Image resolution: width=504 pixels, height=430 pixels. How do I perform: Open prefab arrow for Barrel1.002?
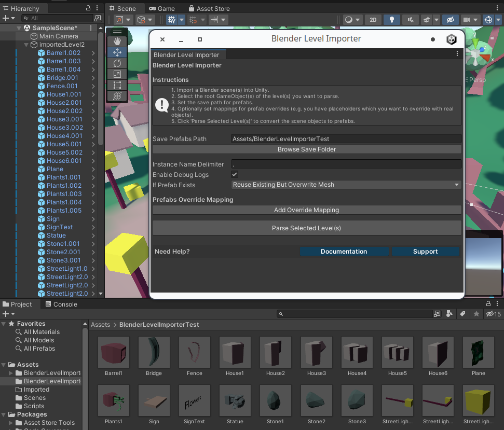[93, 53]
